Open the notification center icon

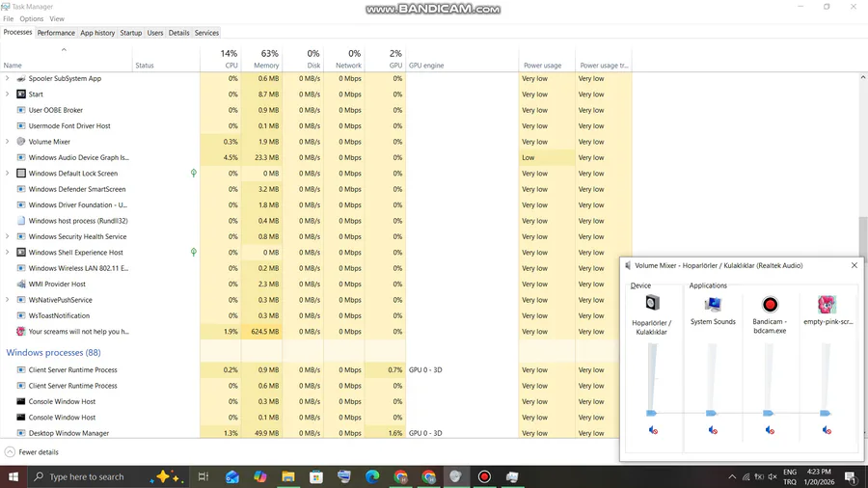pos(851,477)
